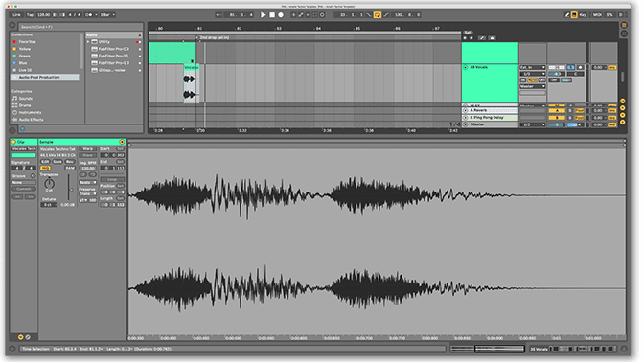Open the Master output dropdown on Vocals track
The image size is (644, 362).
coord(533,86)
